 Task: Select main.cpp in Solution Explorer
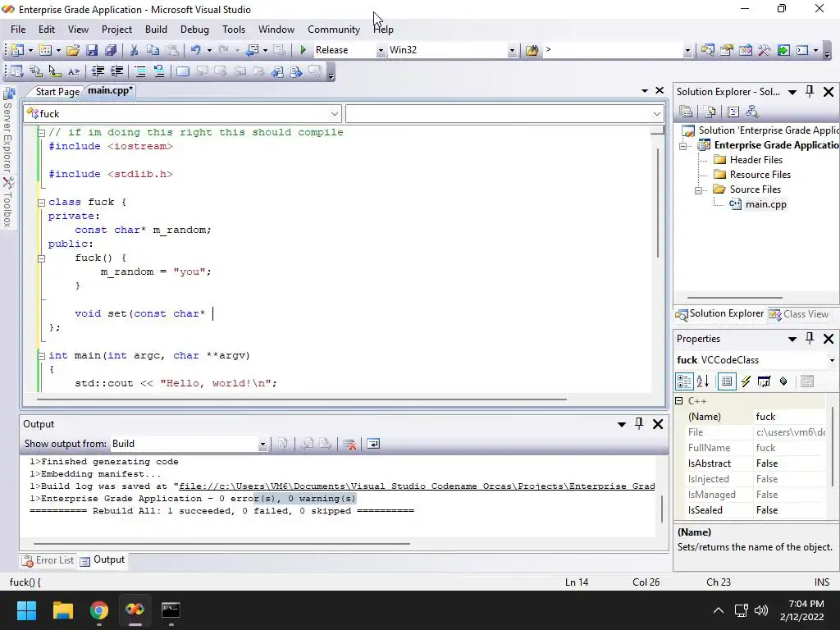click(x=765, y=204)
